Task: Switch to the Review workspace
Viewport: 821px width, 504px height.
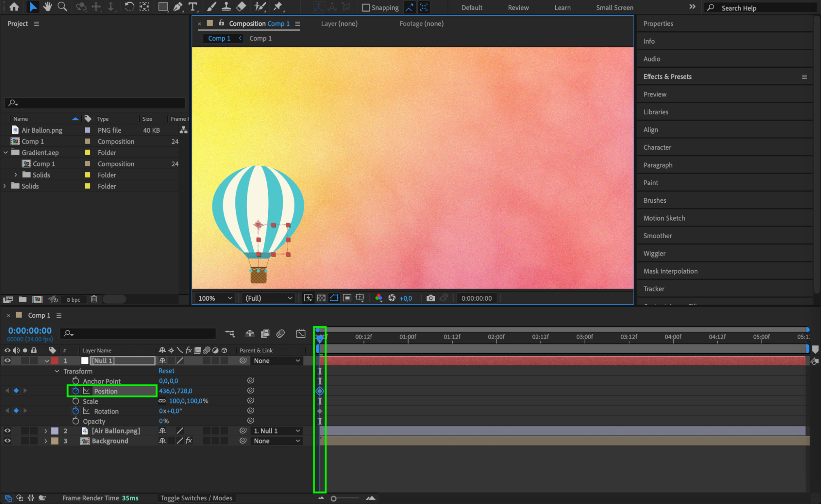Action: (x=518, y=8)
